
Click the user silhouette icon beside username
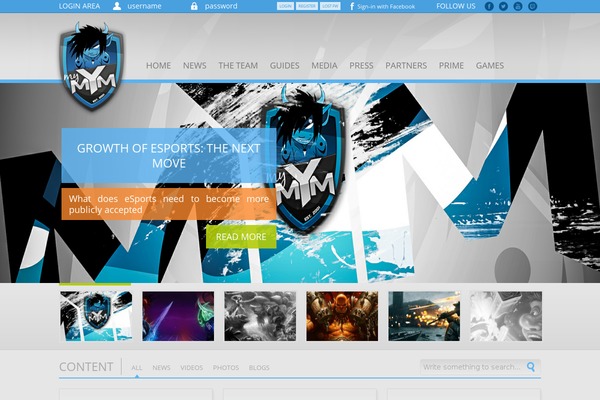point(117,6)
